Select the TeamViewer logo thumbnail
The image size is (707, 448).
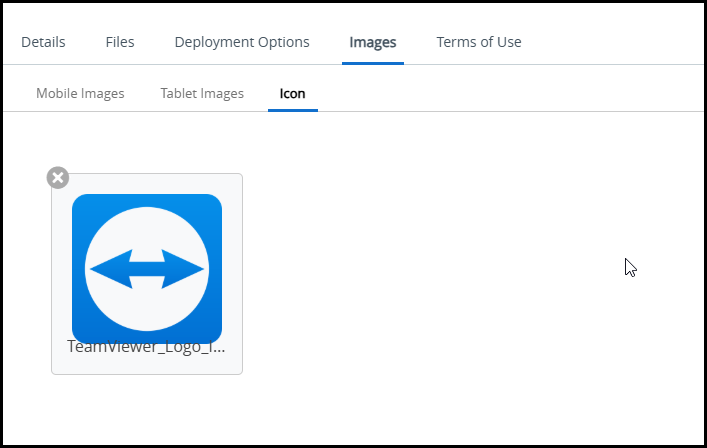147,268
